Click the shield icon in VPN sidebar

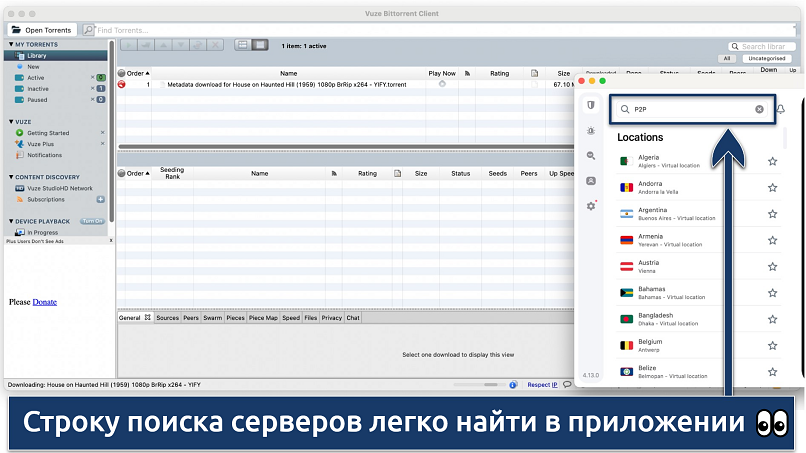click(x=592, y=106)
